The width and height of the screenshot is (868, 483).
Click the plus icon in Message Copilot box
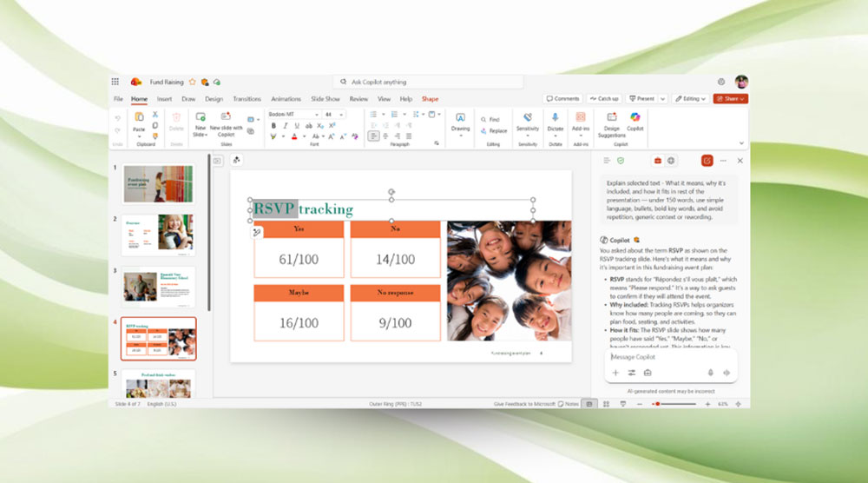pos(615,373)
